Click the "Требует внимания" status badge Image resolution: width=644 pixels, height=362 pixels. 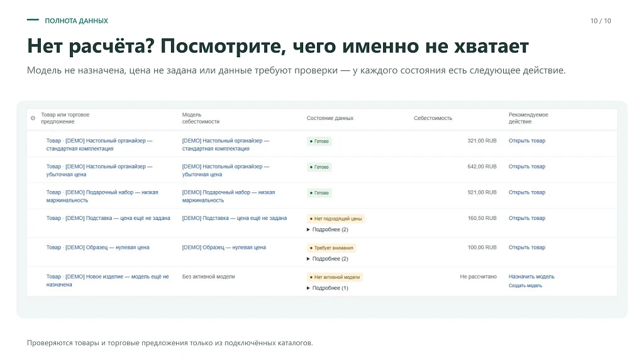331,248
